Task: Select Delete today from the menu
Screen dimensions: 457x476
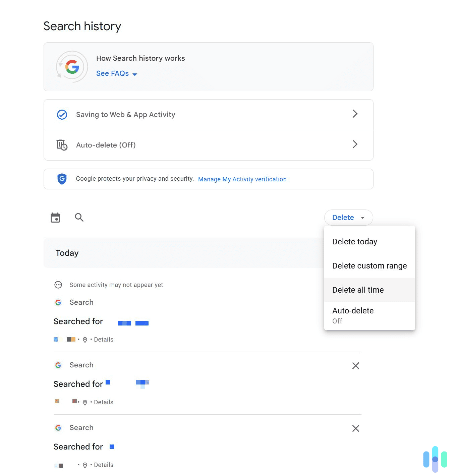Action: pyautogui.click(x=354, y=241)
